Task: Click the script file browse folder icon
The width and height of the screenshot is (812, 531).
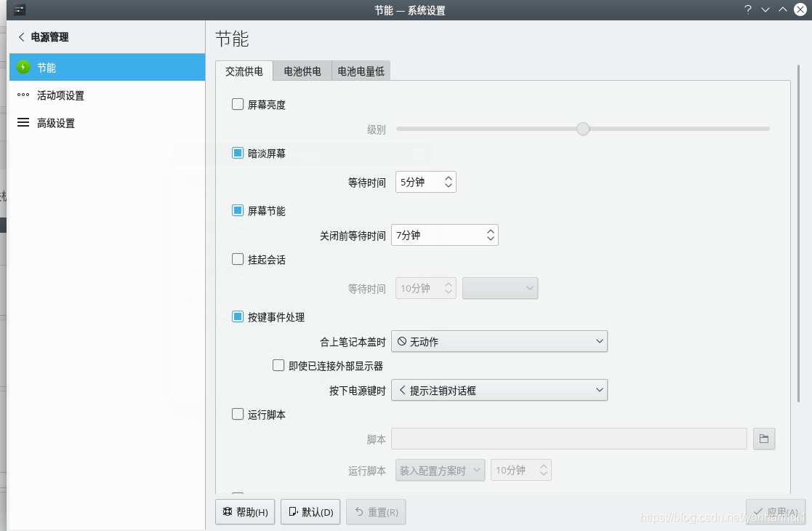Action: 764,439
